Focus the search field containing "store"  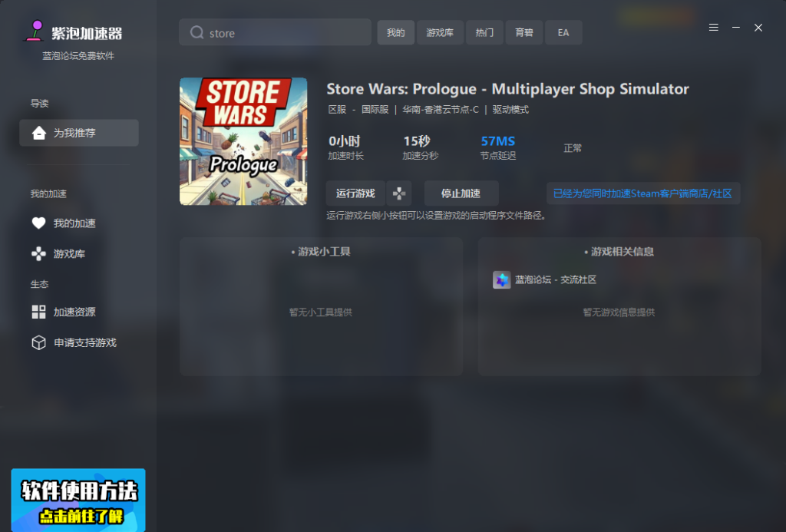(x=276, y=32)
